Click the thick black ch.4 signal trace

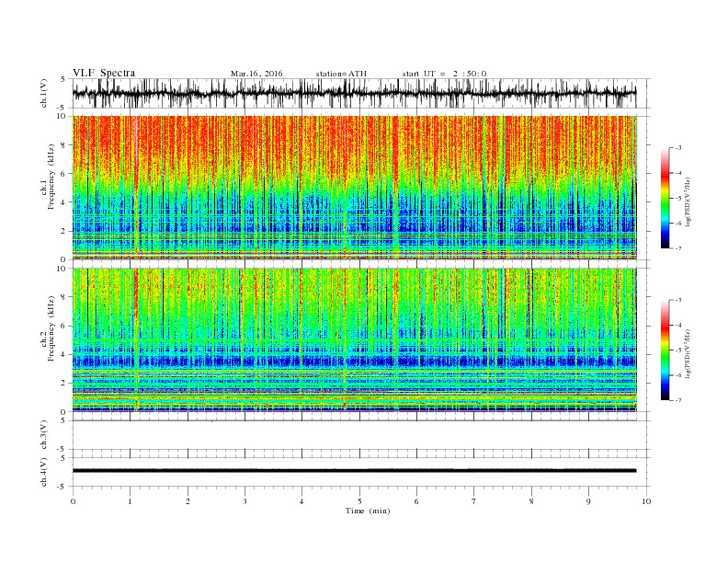pyautogui.click(x=354, y=471)
